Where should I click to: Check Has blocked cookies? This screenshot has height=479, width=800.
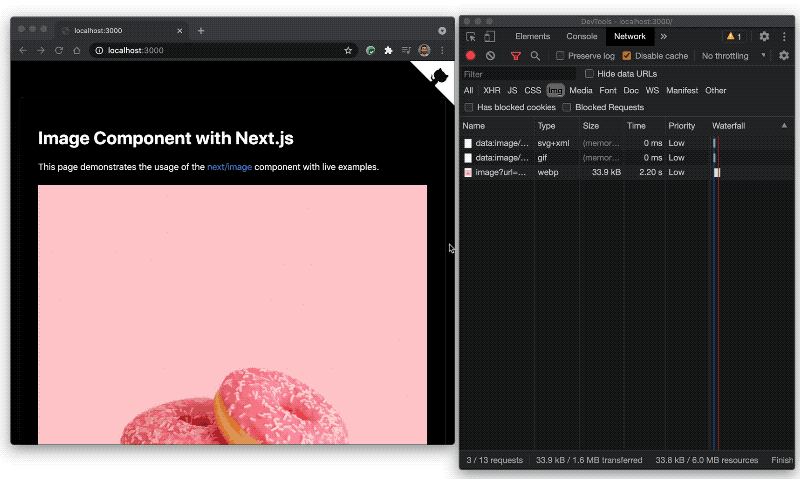[469, 107]
